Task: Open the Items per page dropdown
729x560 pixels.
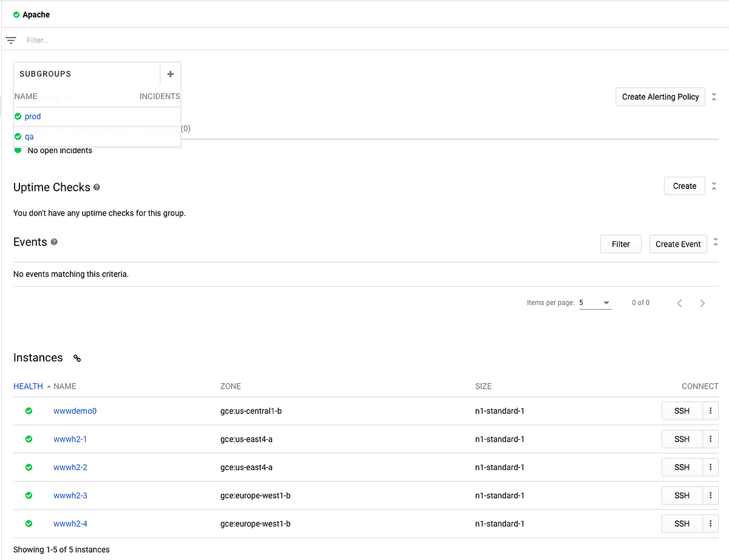Action: coord(594,302)
